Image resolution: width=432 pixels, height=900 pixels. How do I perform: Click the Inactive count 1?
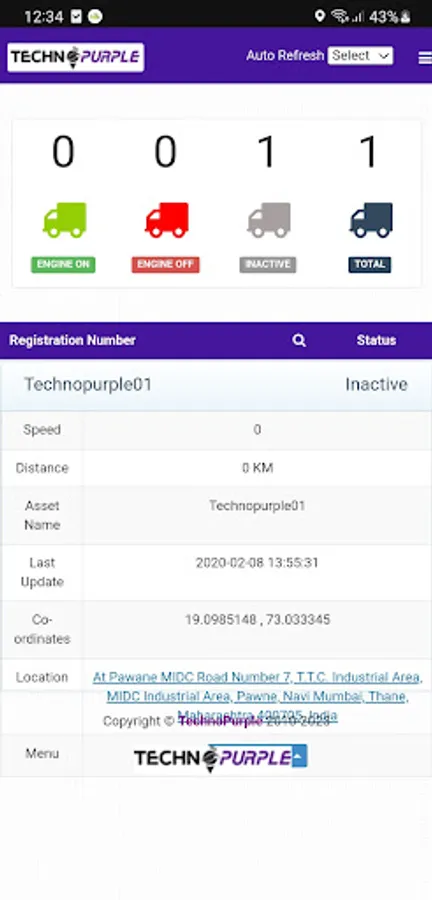coord(267,152)
